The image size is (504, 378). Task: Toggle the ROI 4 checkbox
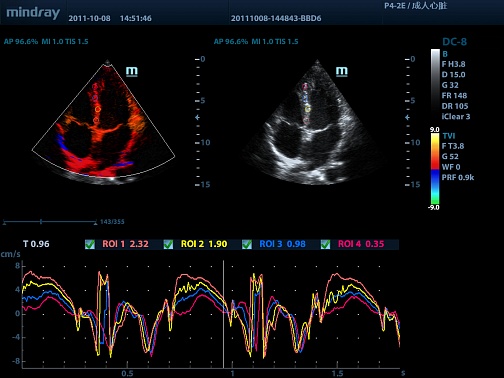click(325, 244)
